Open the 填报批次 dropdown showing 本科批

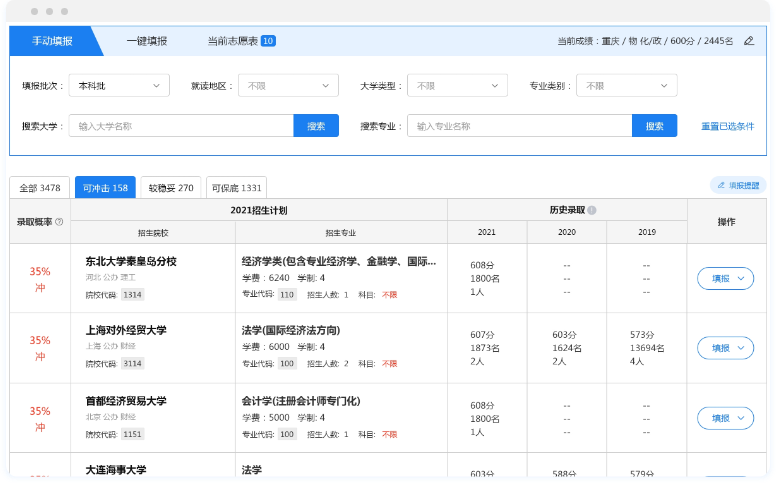pos(119,86)
